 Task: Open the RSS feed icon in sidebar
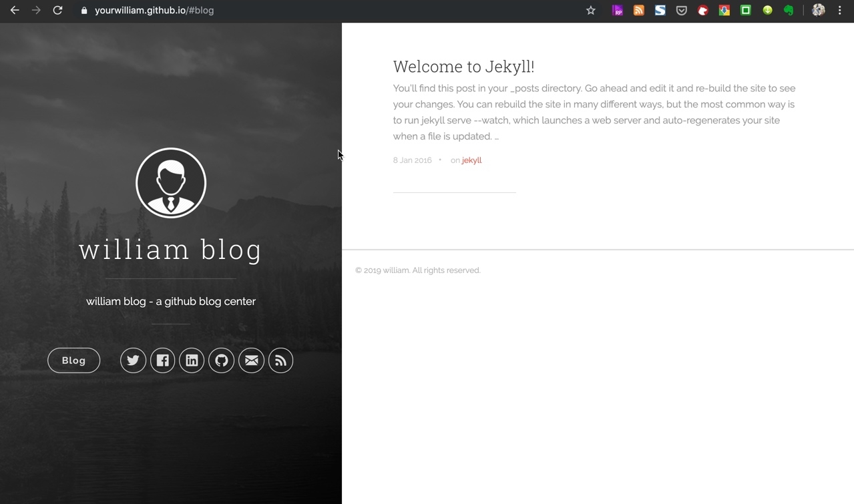(280, 360)
